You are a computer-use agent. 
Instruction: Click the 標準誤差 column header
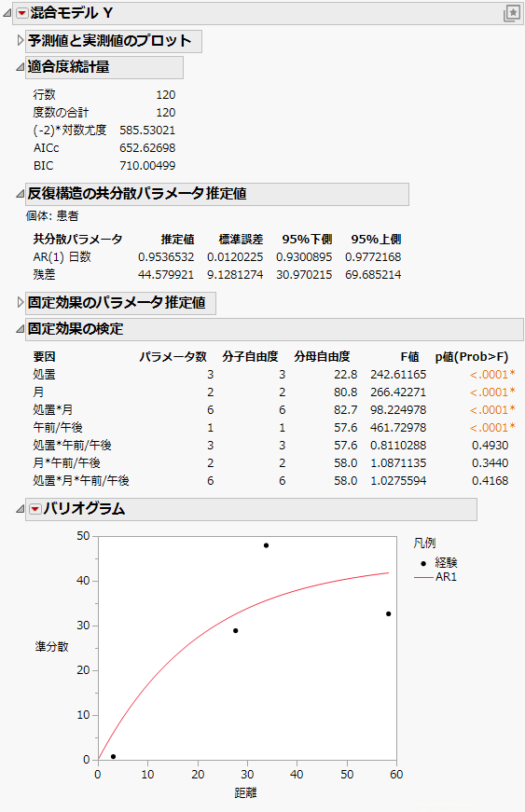[242, 240]
